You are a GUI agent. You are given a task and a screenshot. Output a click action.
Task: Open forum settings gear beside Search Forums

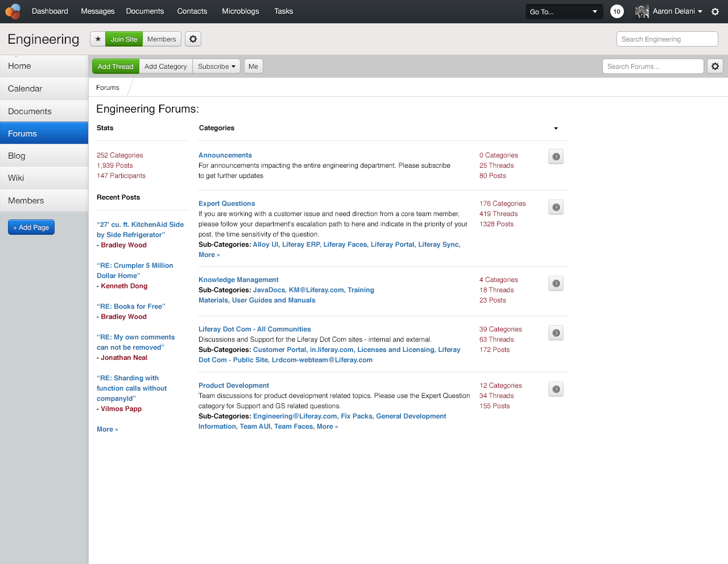tap(715, 66)
